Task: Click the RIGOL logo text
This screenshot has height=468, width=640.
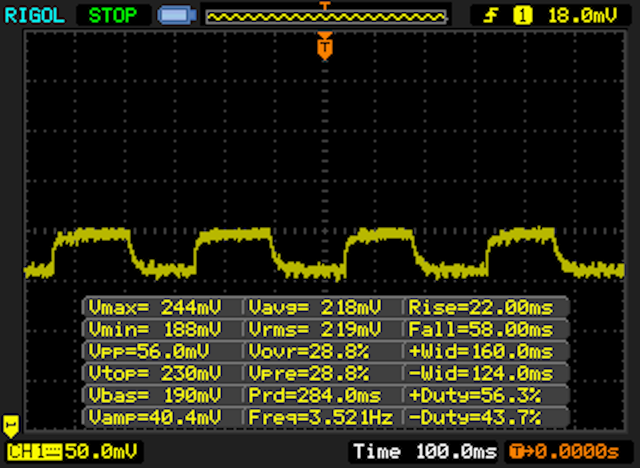Action: 34,16
